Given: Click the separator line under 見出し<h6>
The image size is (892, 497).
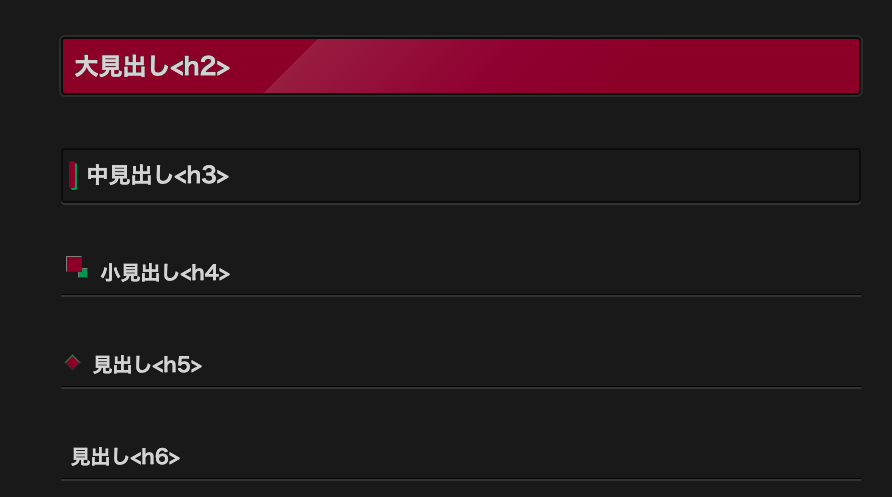Looking at the screenshot, I should 460,480.
